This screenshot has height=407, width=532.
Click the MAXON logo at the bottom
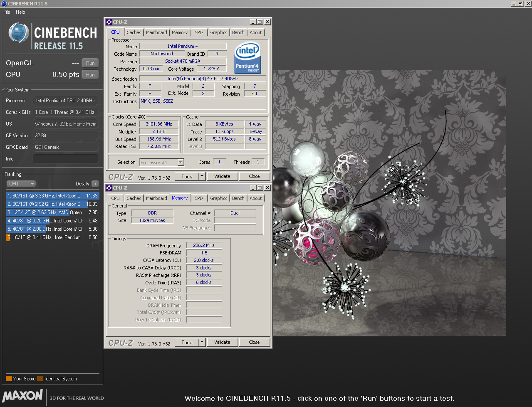click(22, 395)
